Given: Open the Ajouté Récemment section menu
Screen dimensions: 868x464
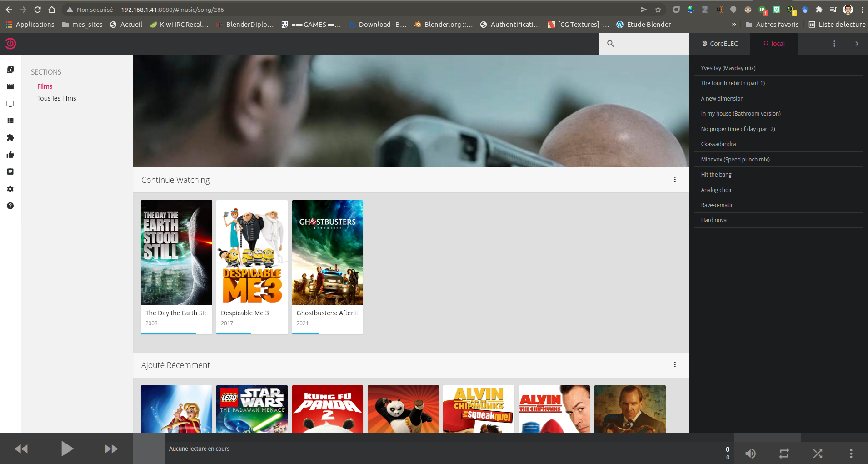Looking at the screenshot, I should 675,365.
